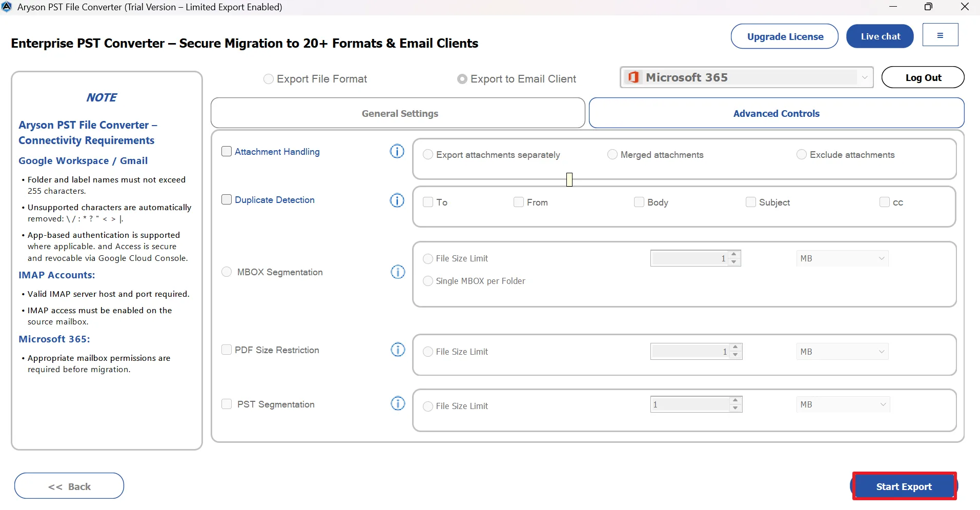980x510 pixels.
Task: Click the PST Segmentation info icon
Action: tap(398, 403)
